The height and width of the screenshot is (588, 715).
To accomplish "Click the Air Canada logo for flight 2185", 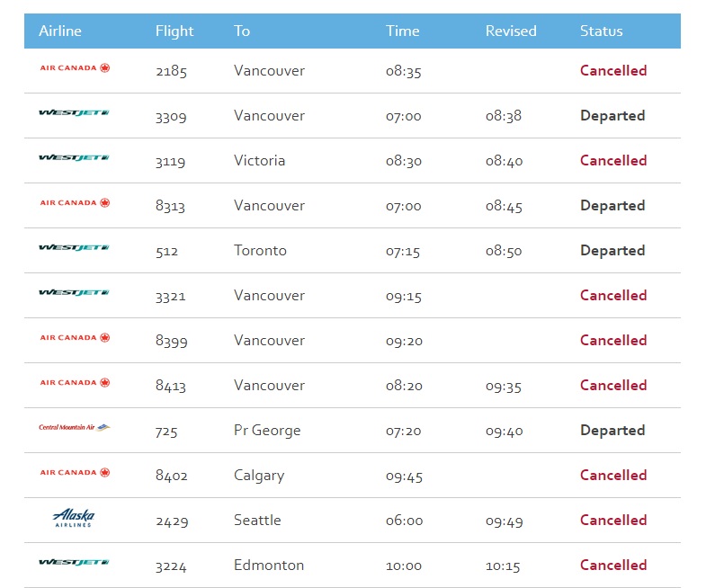I will (x=75, y=68).
